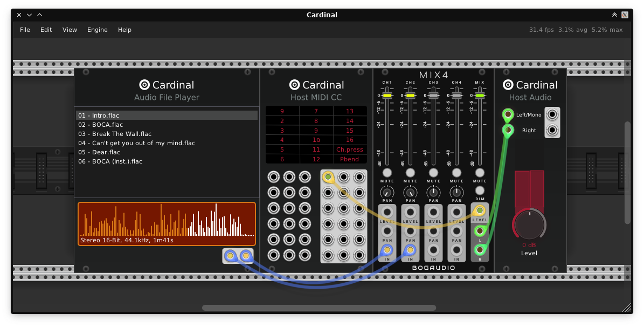The width and height of the screenshot is (644, 327).
Task: Click the MIX master level fader
Action: pos(480,96)
